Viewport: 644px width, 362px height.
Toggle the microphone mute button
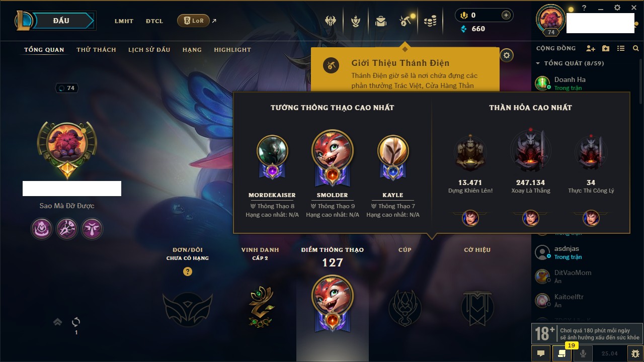point(583,353)
